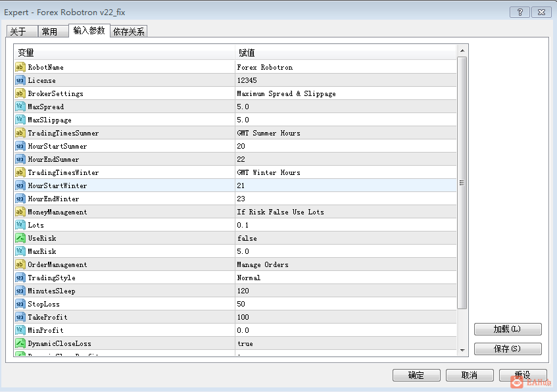Edit the MinutesSleep value 120
This screenshot has height=392, width=557.
243,291
